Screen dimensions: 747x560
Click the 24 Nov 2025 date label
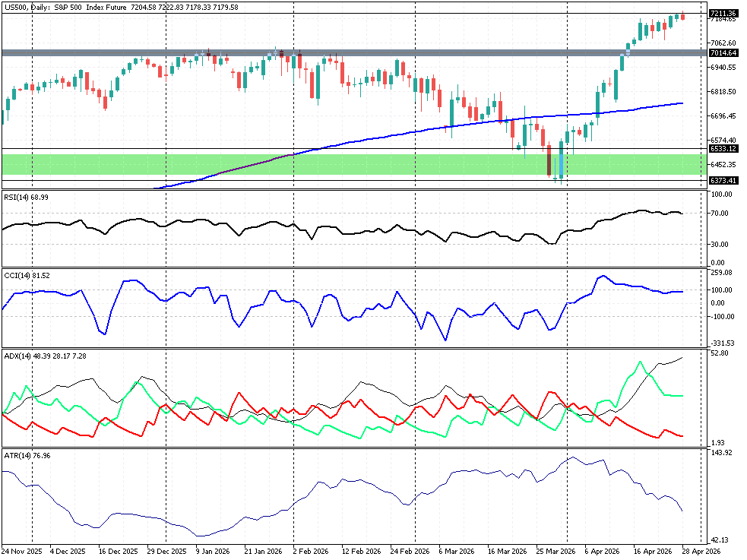point(21,550)
